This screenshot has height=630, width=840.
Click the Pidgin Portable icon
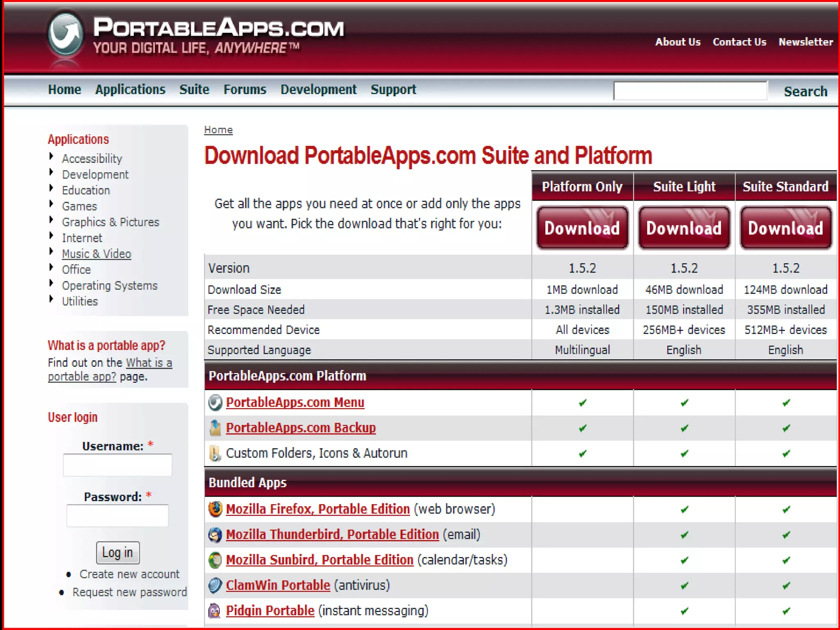215,611
